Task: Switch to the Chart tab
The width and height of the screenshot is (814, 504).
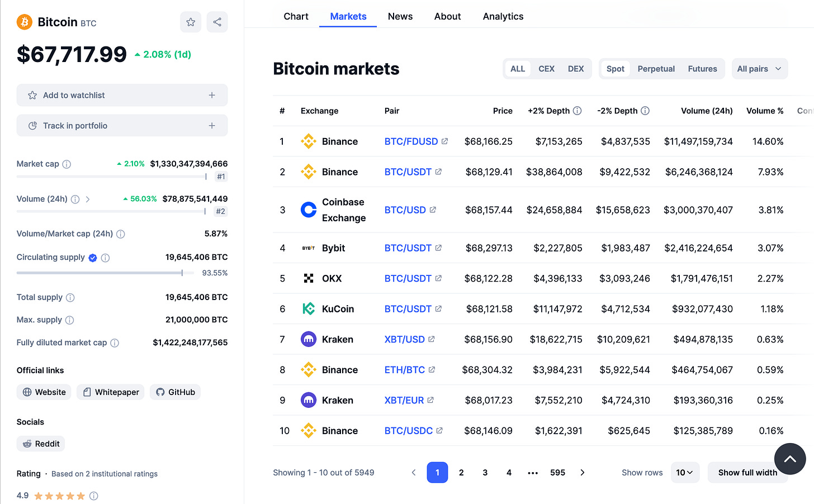Action: [x=296, y=16]
